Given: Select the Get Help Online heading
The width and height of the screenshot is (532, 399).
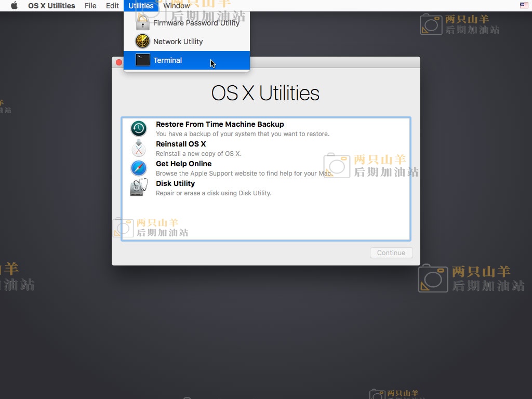Looking at the screenshot, I should click(x=183, y=164).
